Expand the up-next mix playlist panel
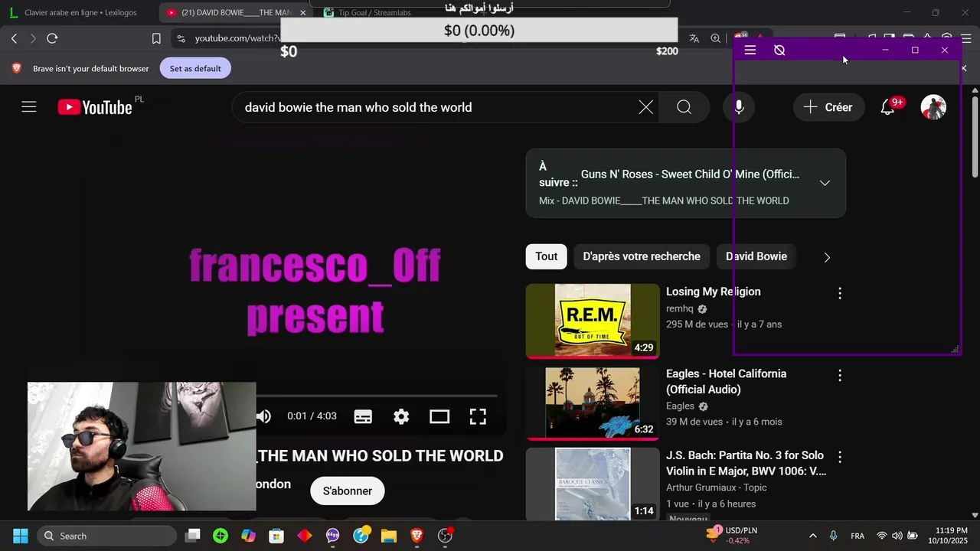 tap(825, 183)
